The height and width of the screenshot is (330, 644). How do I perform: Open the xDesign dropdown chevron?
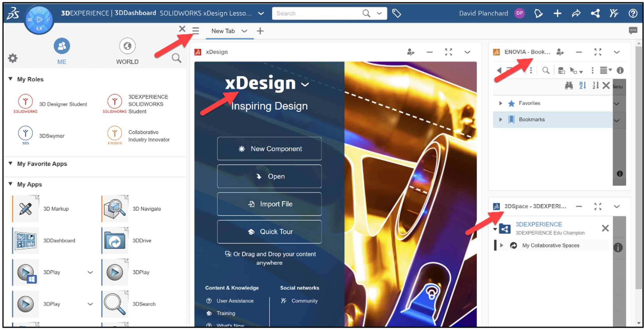pos(305,85)
